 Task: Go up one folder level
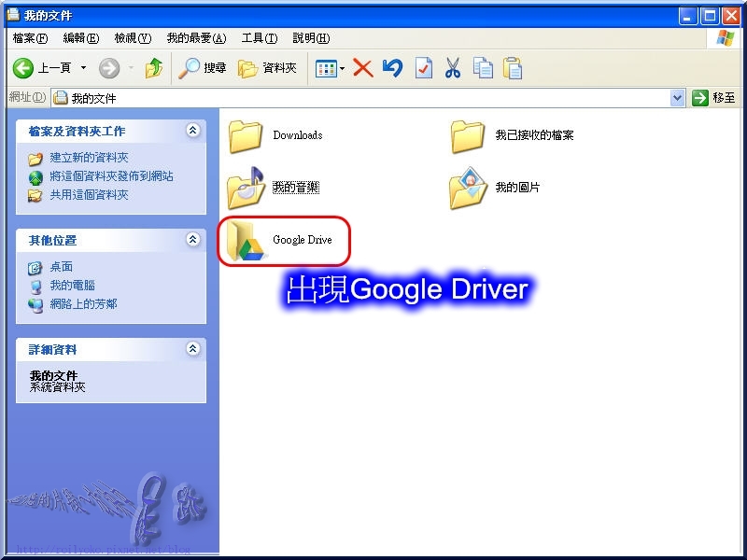154,68
